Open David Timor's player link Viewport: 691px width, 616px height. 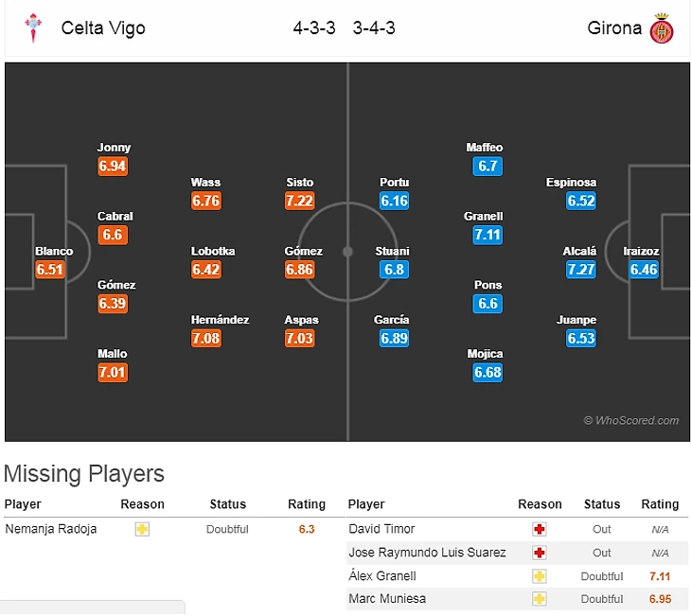point(381,529)
